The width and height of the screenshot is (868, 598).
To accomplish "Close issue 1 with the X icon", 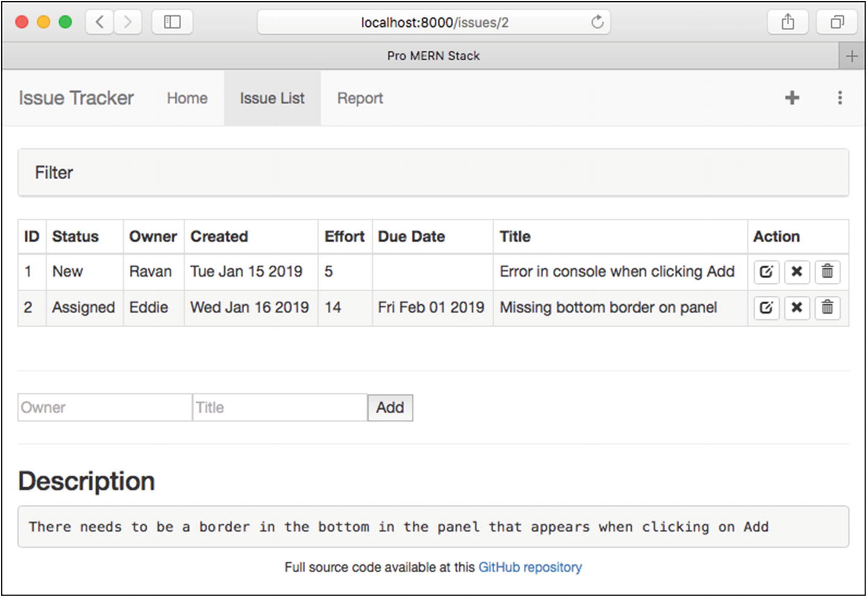I will 797,272.
